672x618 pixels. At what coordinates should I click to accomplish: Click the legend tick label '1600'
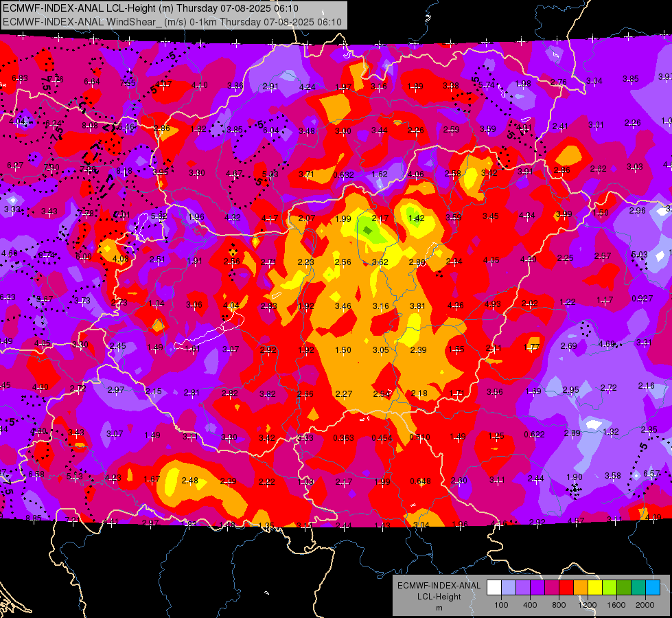[x=616, y=605]
